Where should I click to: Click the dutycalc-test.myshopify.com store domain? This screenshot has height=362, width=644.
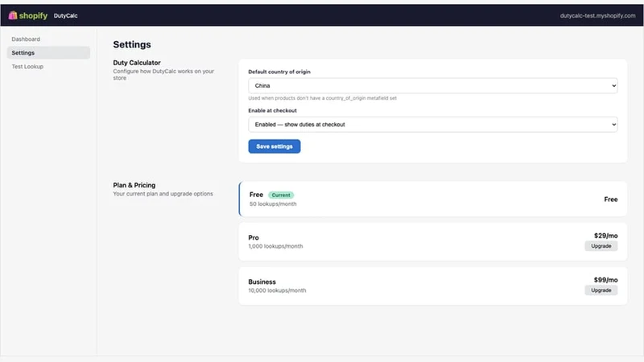tap(597, 15)
